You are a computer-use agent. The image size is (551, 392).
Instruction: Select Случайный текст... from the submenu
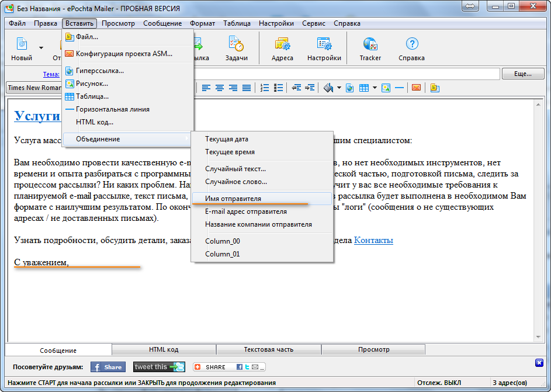coord(262,169)
